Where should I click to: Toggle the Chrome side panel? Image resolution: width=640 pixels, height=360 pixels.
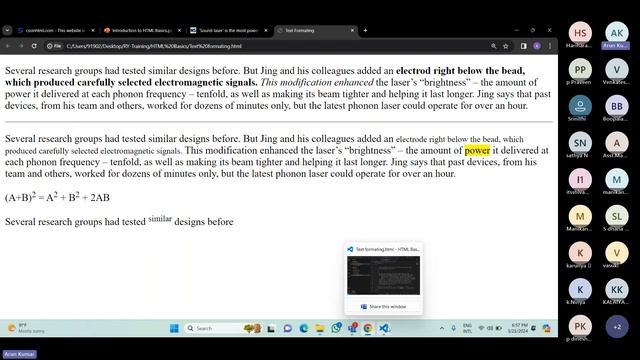[524, 46]
